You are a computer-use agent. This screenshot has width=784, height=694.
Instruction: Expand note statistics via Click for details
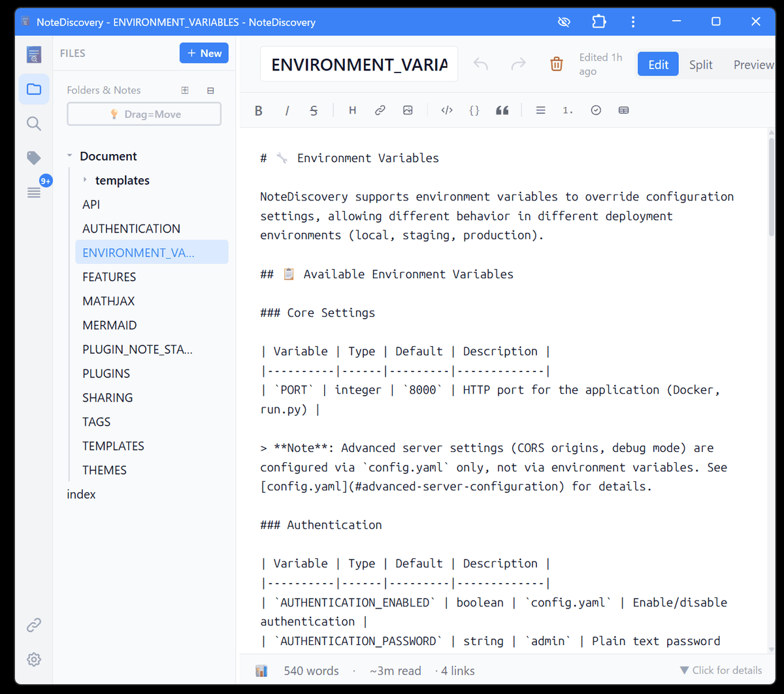[x=721, y=670]
